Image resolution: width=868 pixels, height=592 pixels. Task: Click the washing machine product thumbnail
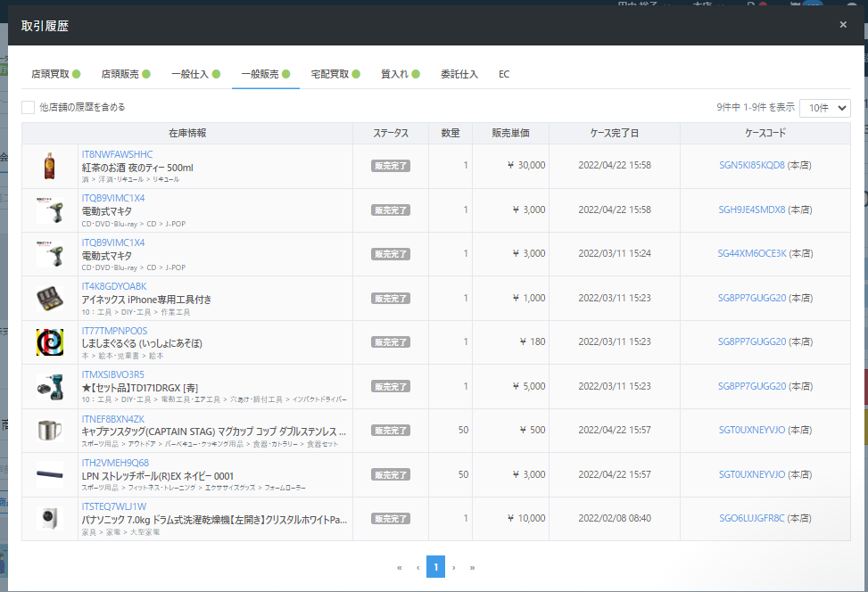50,519
